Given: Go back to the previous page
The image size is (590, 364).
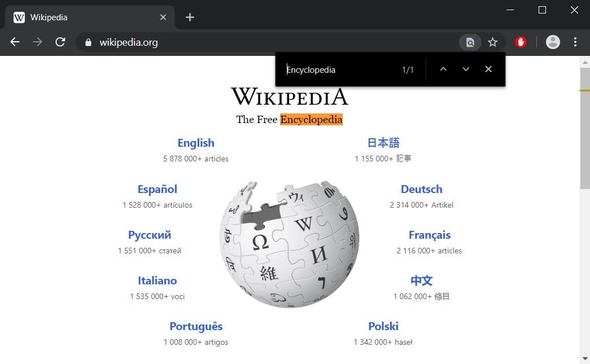Looking at the screenshot, I should (15, 42).
